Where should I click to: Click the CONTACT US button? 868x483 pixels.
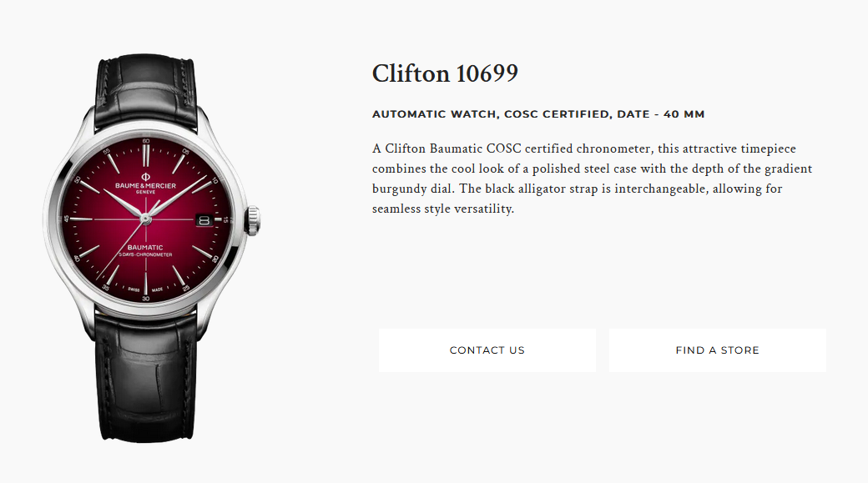click(487, 350)
